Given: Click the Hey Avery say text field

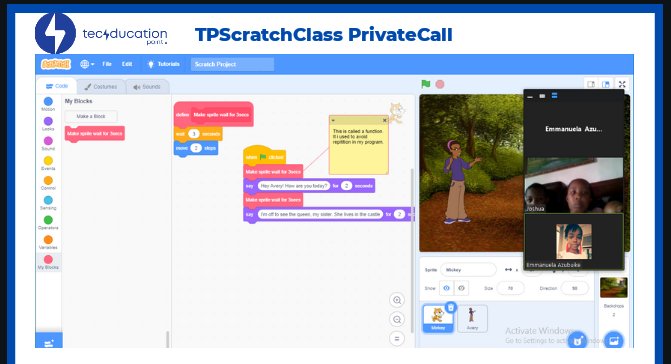Looking at the screenshot, I should click(294, 186).
